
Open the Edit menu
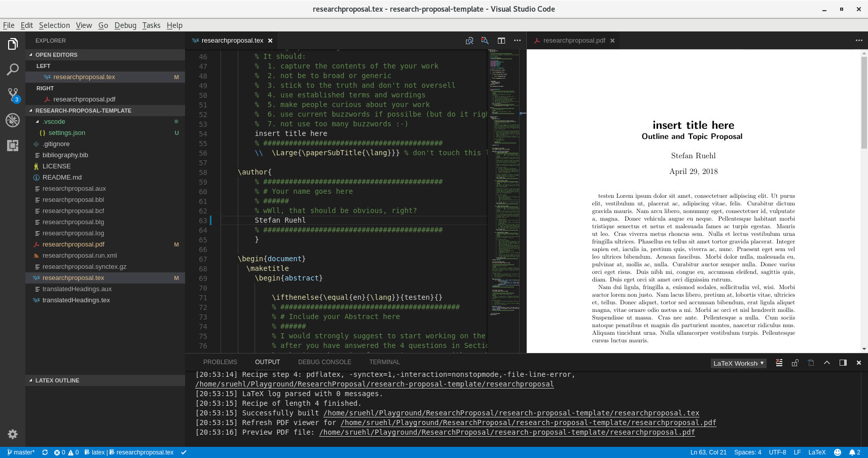point(27,25)
